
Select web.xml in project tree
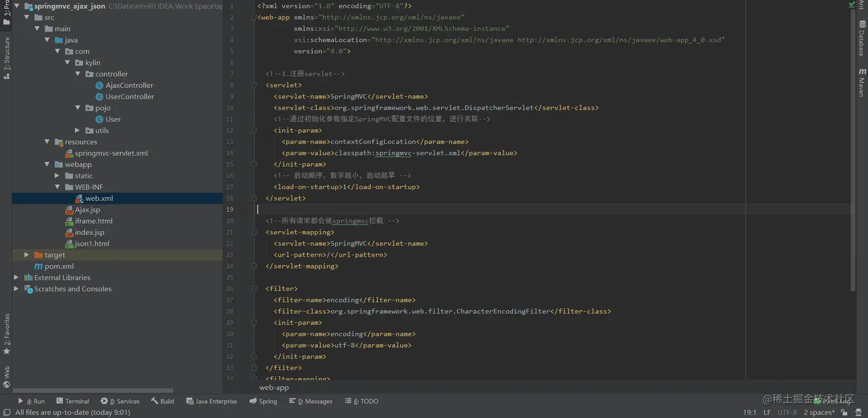tap(117, 199)
